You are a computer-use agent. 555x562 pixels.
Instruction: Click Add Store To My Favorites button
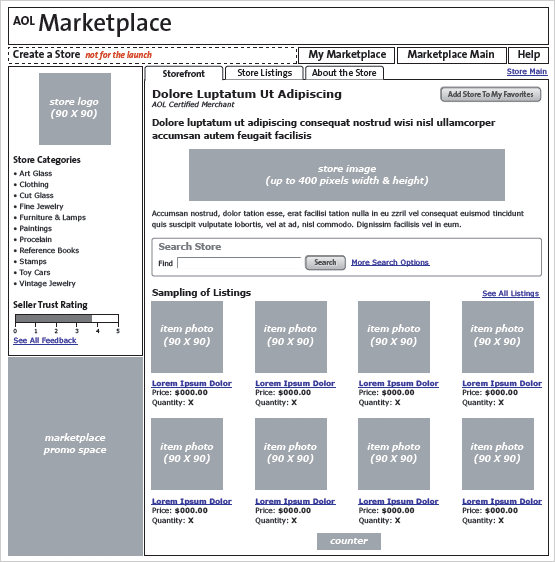[x=490, y=94]
